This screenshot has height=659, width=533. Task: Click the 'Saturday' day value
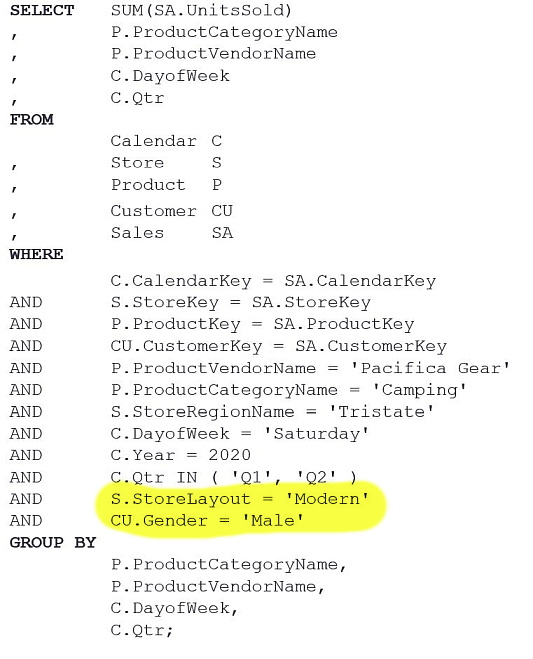[316, 434]
